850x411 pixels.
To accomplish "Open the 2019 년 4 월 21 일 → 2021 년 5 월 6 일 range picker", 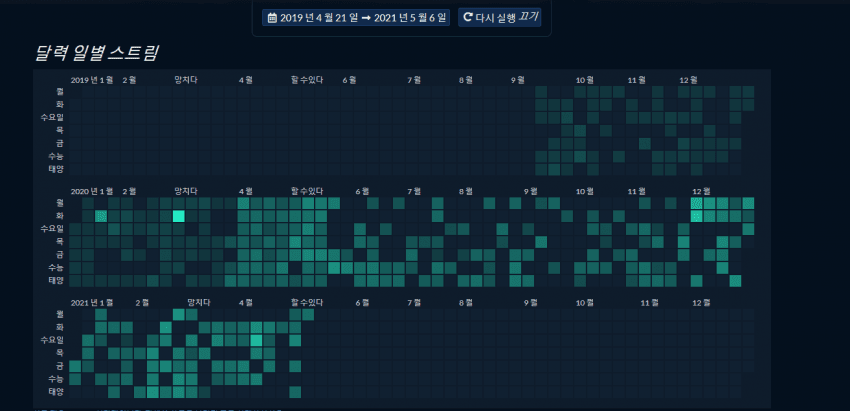I will pyautogui.click(x=356, y=18).
